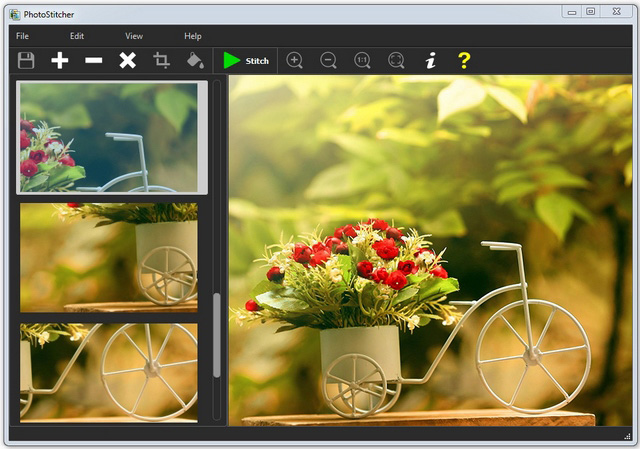
Task: Clear all photos with the X icon
Action: pyautogui.click(x=128, y=61)
